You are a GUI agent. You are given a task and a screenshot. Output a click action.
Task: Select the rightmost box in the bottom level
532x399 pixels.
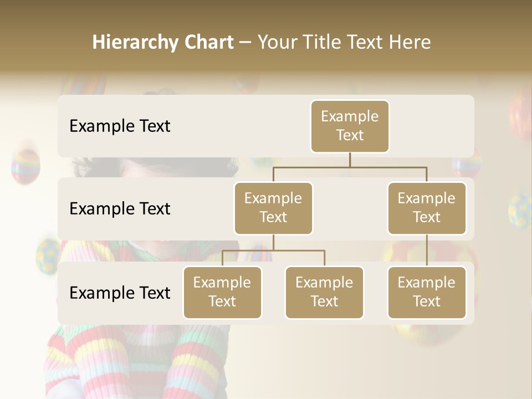coord(427,293)
